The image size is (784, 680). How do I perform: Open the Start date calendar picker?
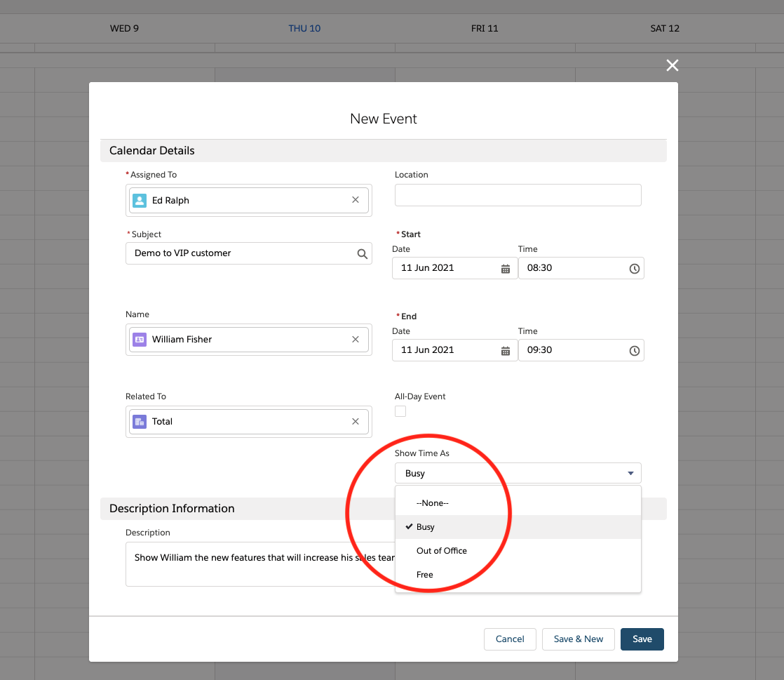pos(505,269)
